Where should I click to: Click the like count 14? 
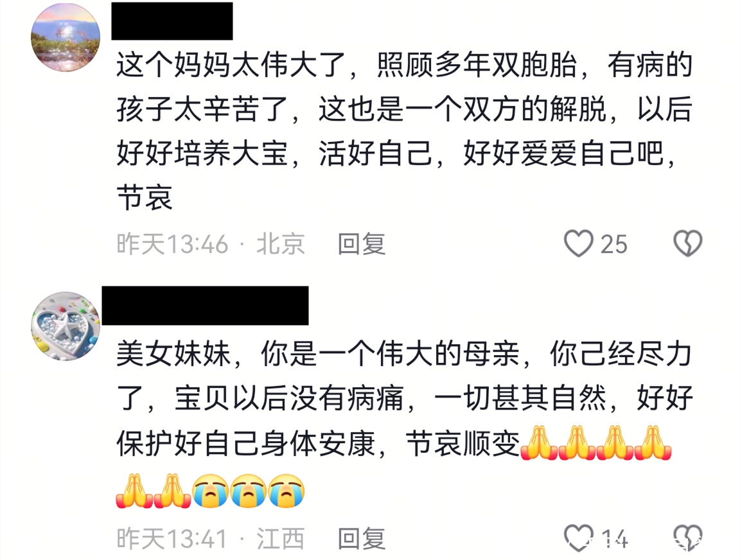[x=614, y=539]
